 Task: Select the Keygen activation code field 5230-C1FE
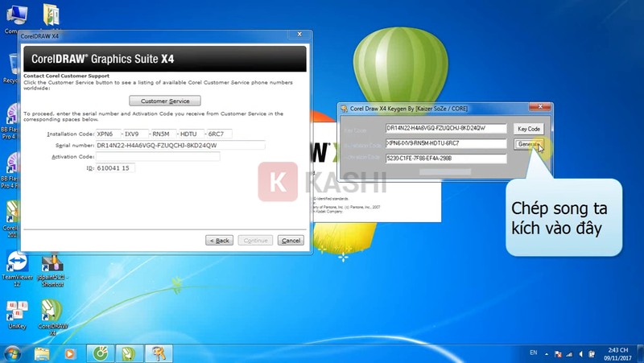[446, 158]
